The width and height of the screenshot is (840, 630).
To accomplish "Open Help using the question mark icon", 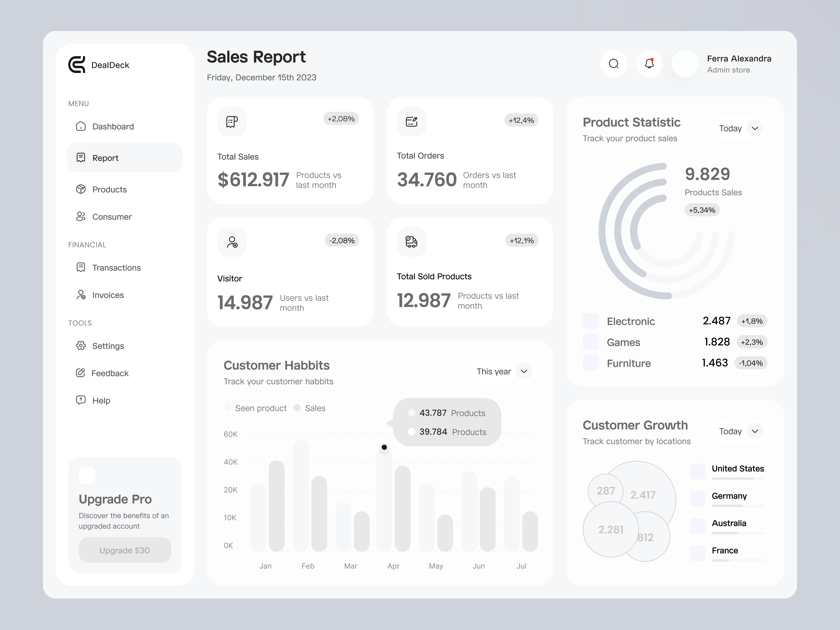I will pyautogui.click(x=81, y=400).
